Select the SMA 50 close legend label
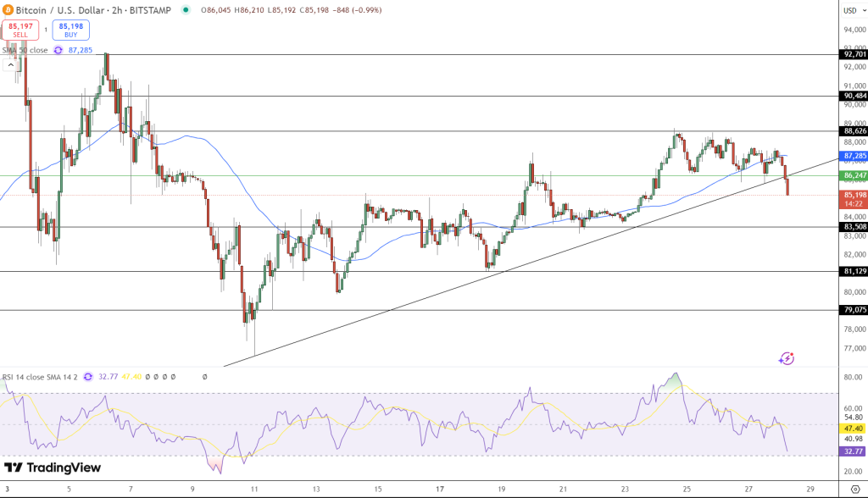The image size is (868, 498). click(x=25, y=50)
